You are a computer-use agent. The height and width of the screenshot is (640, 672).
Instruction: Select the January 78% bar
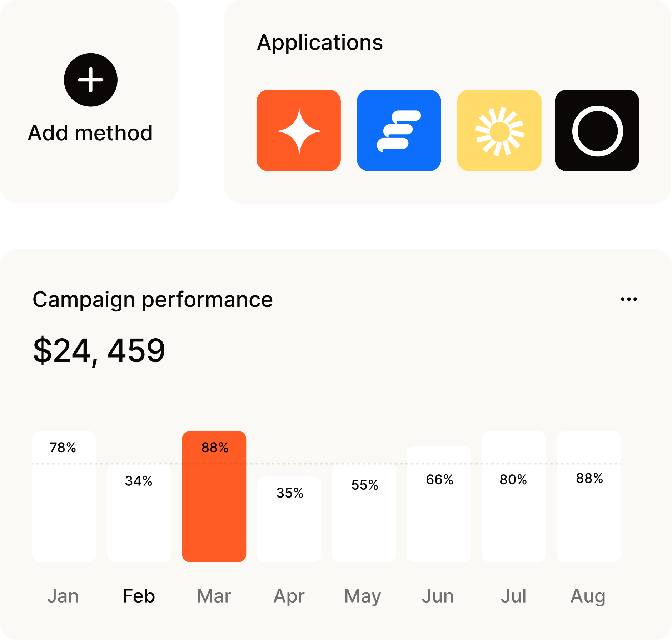pyautogui.click(x=64, y=496)
